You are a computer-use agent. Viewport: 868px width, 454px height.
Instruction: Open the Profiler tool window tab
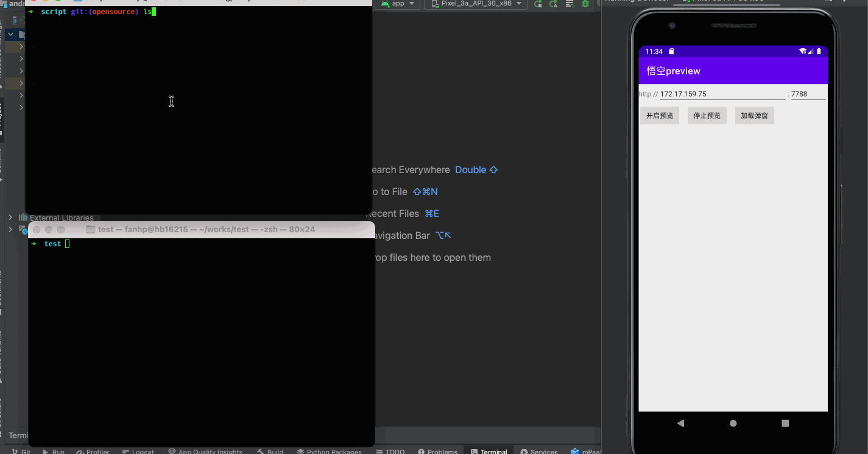(93, 452)
